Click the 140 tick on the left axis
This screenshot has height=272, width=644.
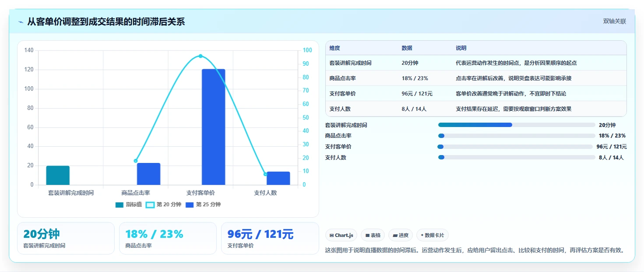29,50
